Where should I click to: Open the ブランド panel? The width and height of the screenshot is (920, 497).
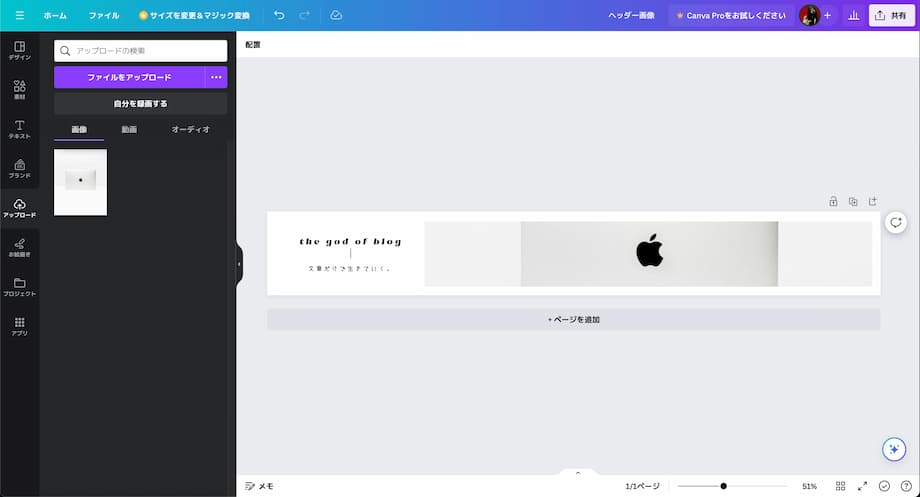click(x=19, y=168)
